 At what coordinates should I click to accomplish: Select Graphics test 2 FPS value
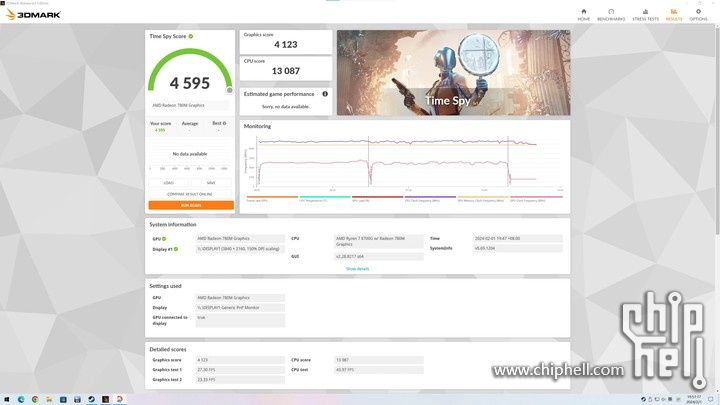click(240, 380)
